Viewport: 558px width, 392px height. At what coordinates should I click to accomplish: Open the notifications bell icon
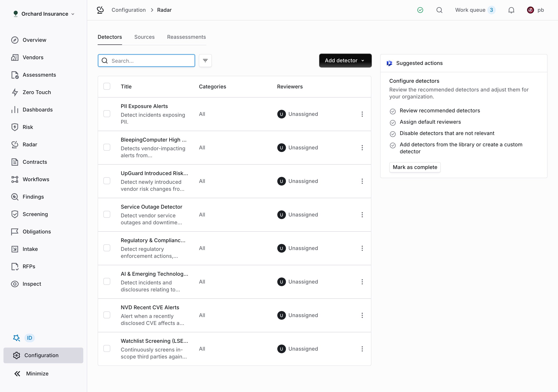(511, 10)
